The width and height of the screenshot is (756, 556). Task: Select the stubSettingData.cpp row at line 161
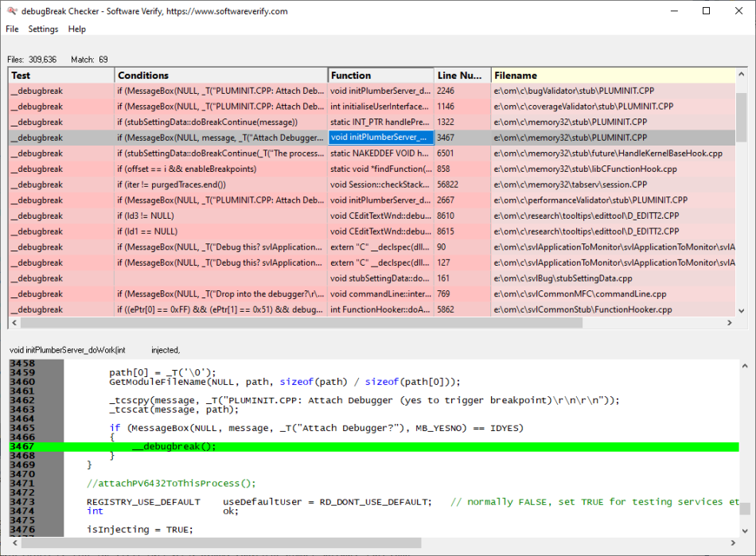(557, 278)
